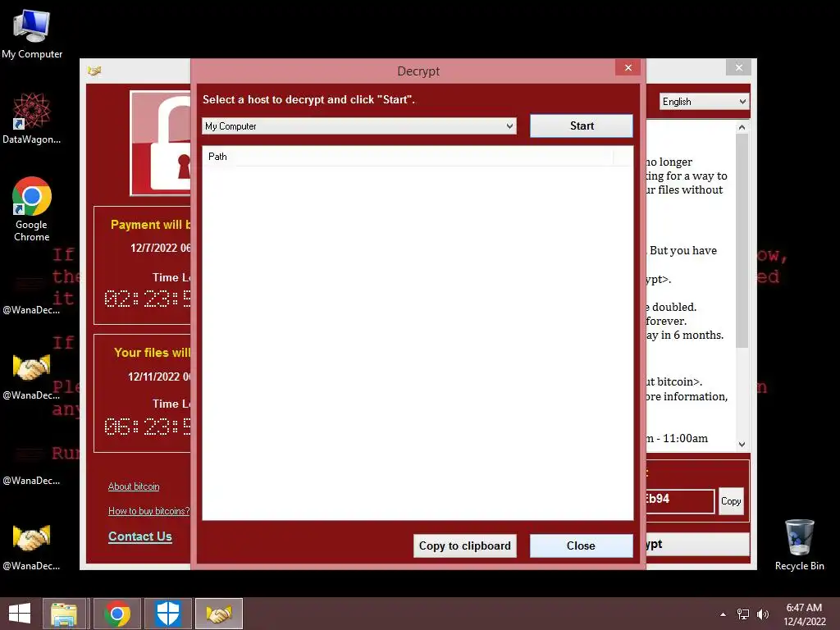The height and width of the screenshot is (630, 840).
Task: Open the fourth @WanaDec... handshake icon
Action: 32,546
